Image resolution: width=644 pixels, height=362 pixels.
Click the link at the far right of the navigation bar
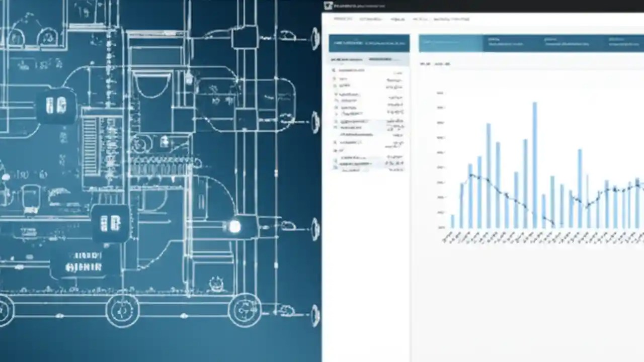point(453,19)
